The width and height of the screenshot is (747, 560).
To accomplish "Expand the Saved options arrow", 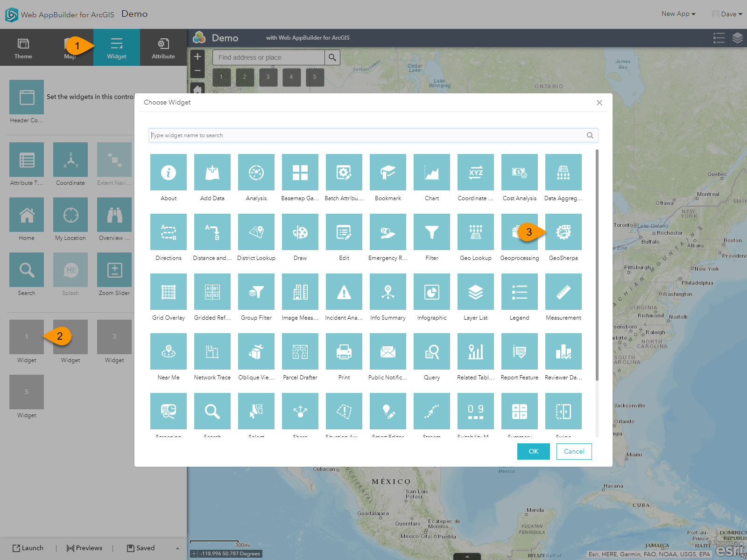I will coord(177,548).
